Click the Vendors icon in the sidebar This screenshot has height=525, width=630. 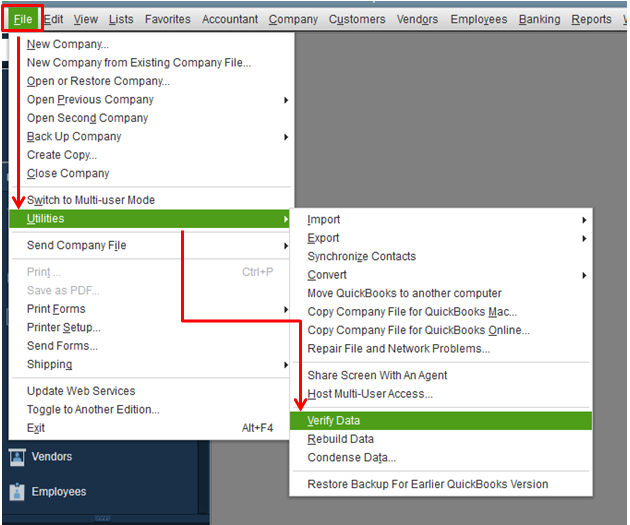point(17,457)
